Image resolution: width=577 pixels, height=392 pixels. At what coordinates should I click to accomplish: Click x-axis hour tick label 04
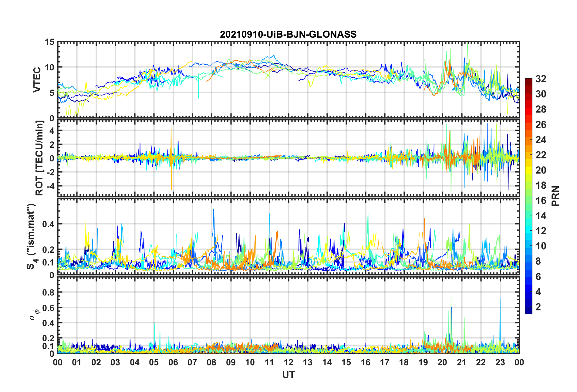pyautogui.click(x=135, y=362)
